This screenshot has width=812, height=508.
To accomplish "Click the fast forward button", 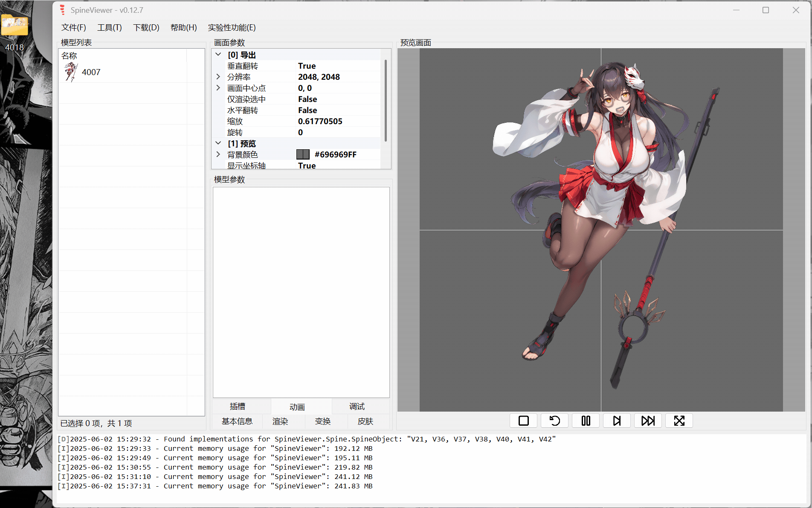I will 648,421.
